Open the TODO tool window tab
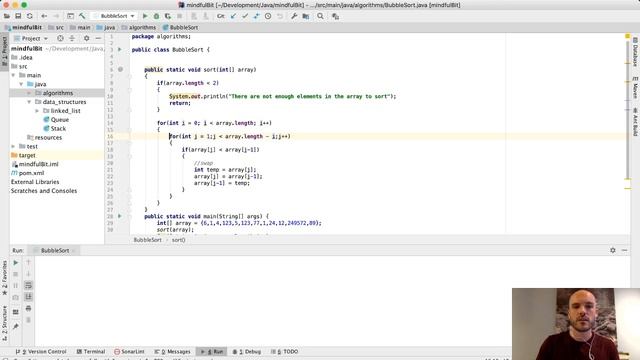The height and width of the screenshot is (360, 640). pyautogui.click(x=284, y=351)
